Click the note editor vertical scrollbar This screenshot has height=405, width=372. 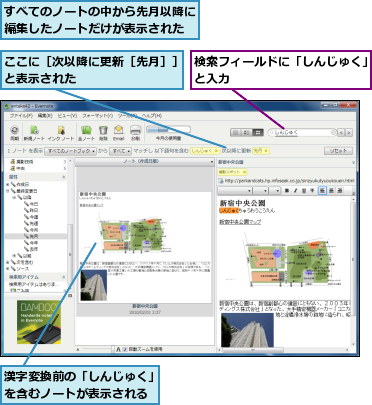point(353,272)
